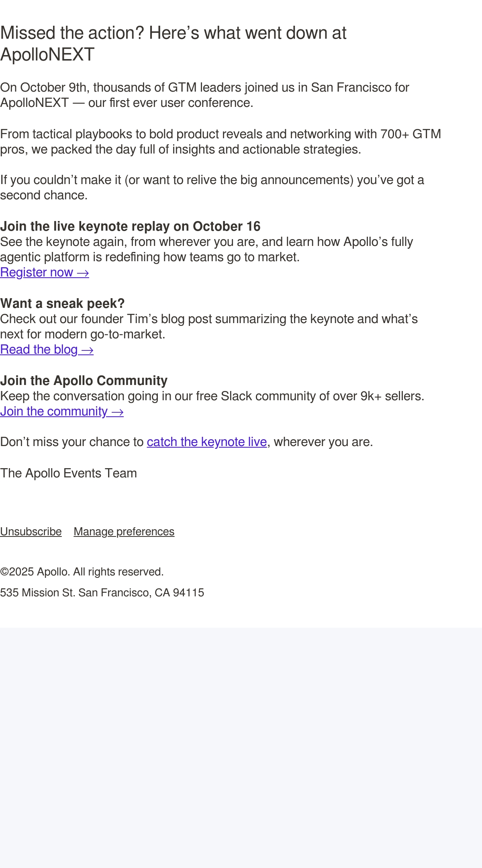The width and height of the screenshot is (482, 868).
Task: Open the "Read the blog →" link
Action: 47,350
